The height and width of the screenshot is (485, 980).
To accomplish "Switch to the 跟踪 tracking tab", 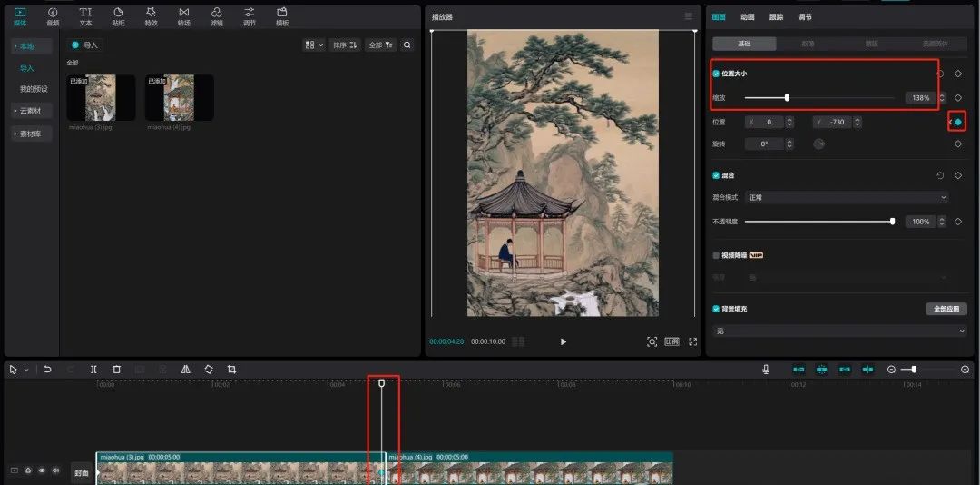I will pos(776,17).
